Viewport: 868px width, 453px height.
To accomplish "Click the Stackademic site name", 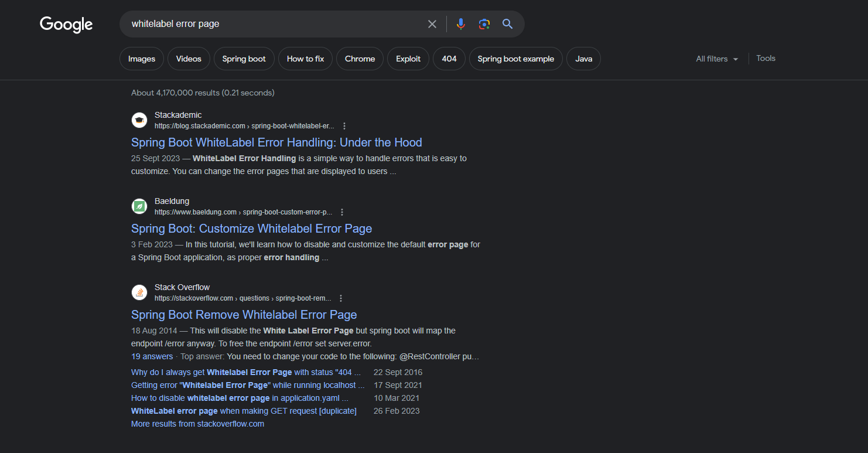I will [x=178, y=115].
